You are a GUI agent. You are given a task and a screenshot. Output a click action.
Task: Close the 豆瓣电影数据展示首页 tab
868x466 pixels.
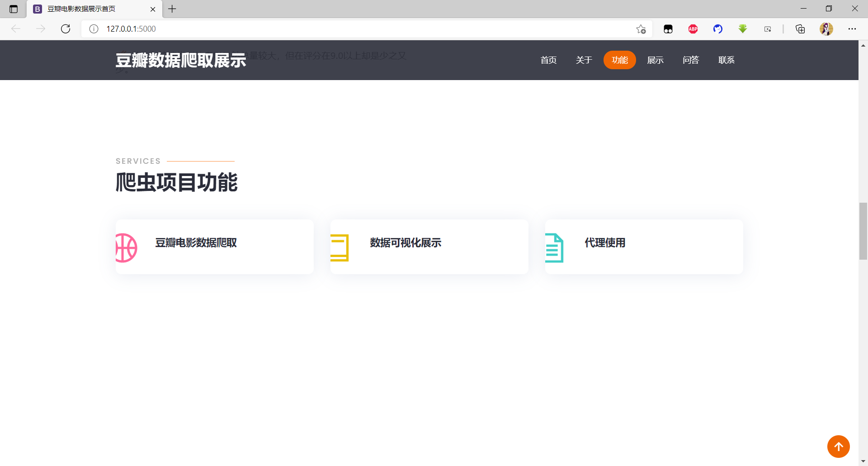pos(153,9)
